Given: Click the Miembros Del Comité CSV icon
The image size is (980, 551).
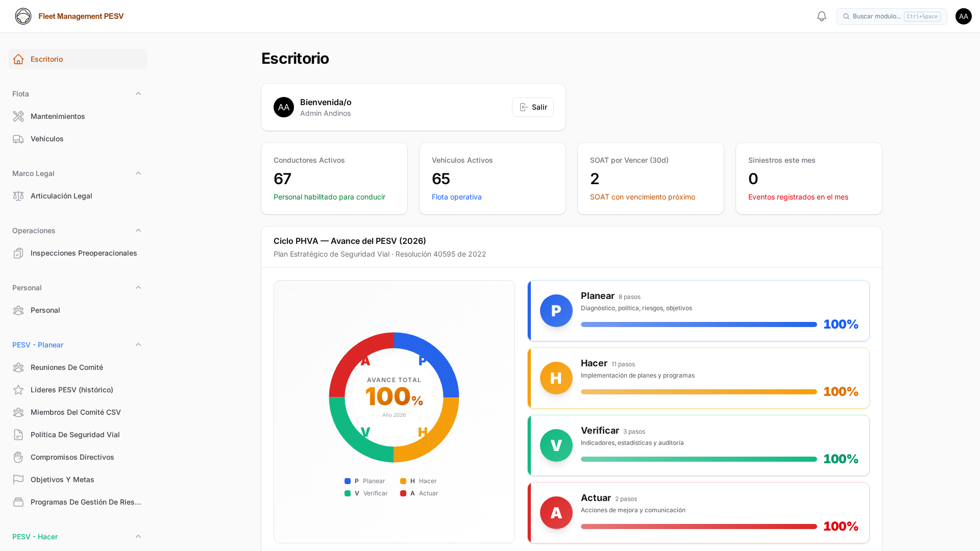Looking at the screenshot, I should [x=18, y=412].
